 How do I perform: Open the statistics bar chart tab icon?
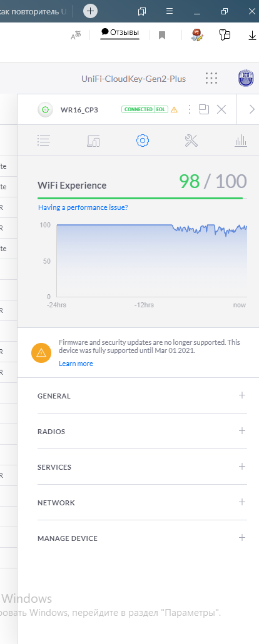tap(240, 141)
